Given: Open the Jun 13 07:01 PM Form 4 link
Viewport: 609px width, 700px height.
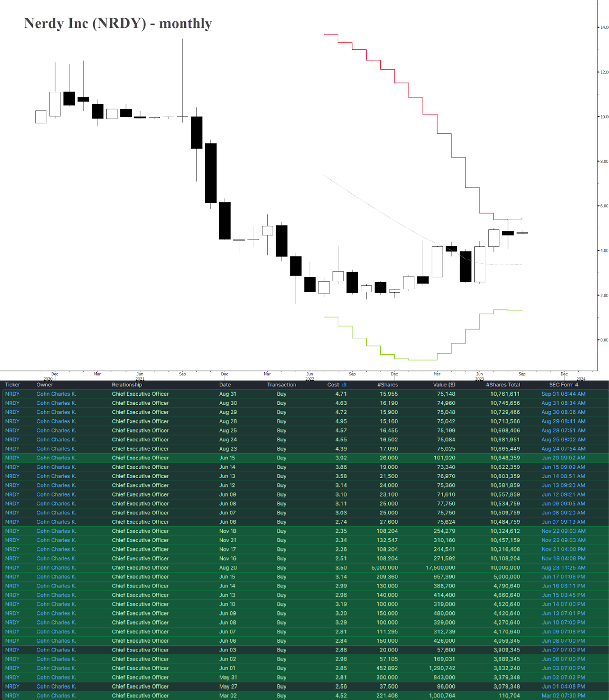Looking at the screenshot, I should (x=563, y=614).
